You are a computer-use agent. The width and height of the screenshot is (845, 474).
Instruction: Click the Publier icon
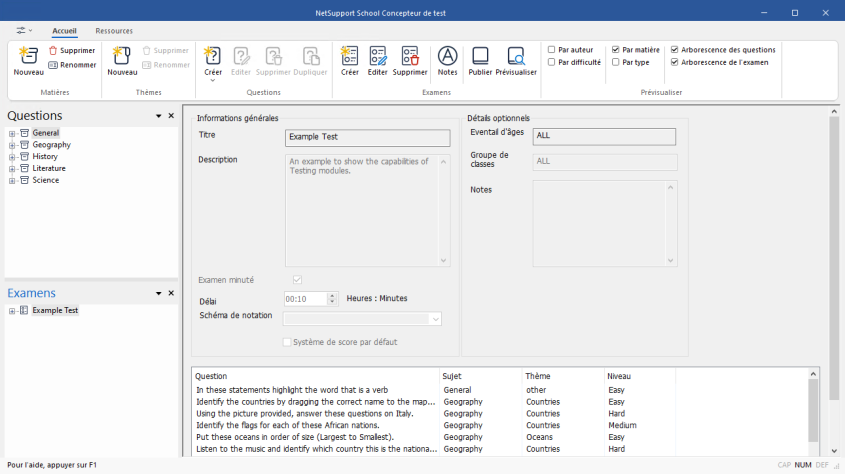pyautogui.click(x=480, y=55)
